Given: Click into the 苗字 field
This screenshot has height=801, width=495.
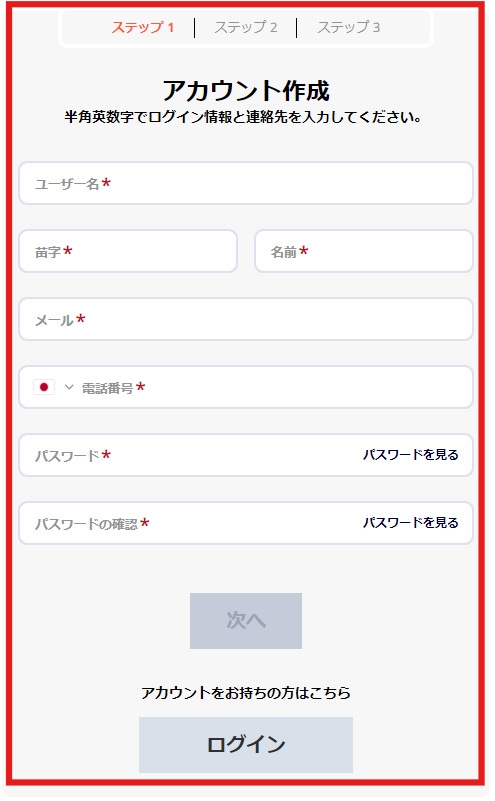Looking at the screenshot, I should coord(128,251).
